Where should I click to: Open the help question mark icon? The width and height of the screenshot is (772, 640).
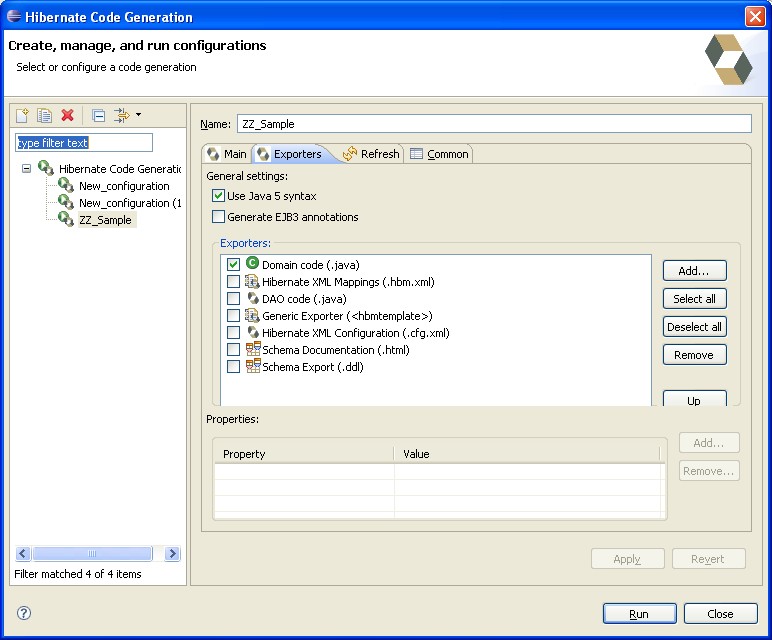pyautogui.click(x=24, y=613)
